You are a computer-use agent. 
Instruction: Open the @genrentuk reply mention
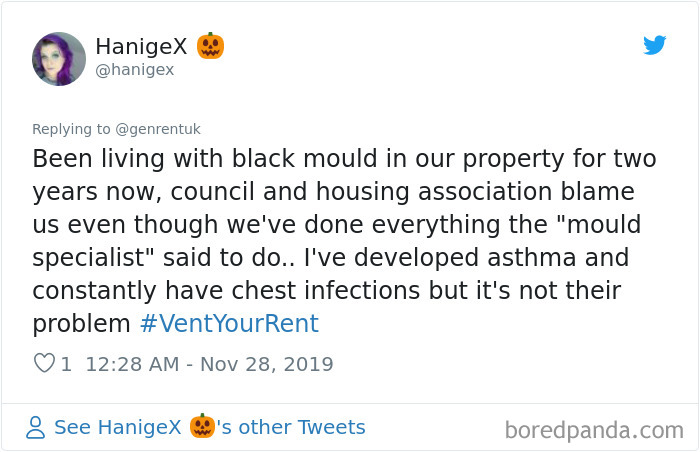[x=158, y=129]
